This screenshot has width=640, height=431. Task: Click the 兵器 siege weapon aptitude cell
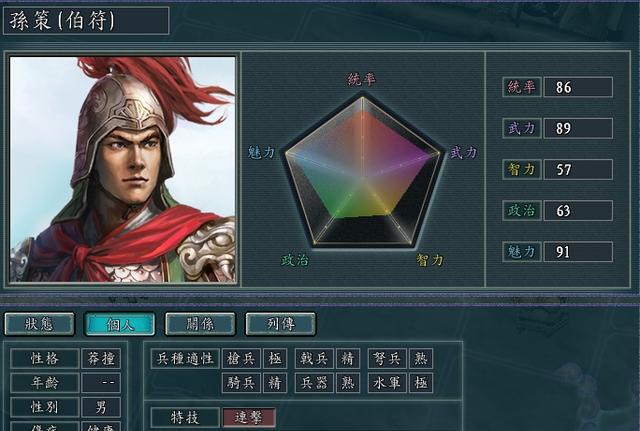pyautogui.click(x=314, y=383)
